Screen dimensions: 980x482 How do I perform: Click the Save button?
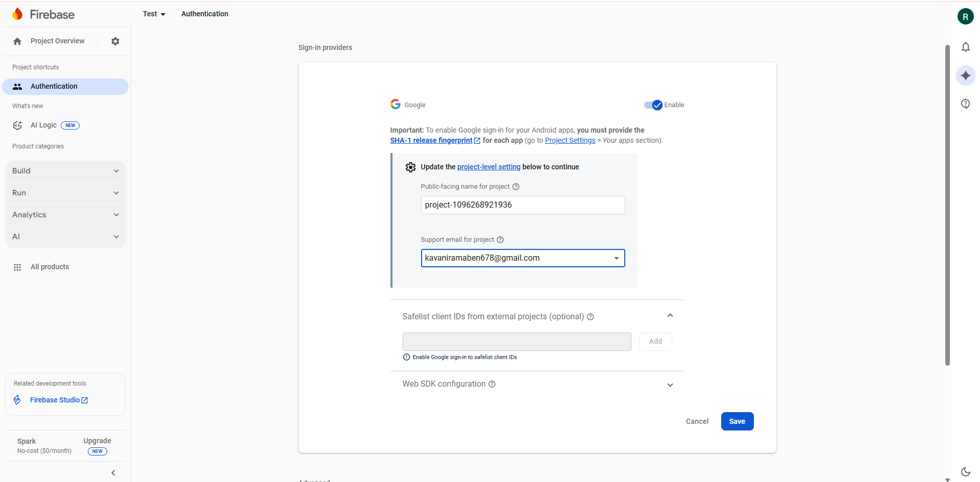click(x=737, y=421)
